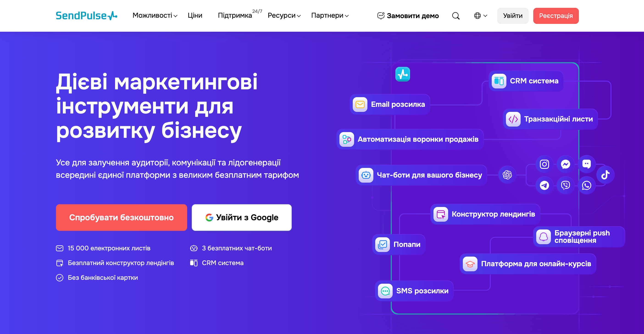
Task: Select the ChatGPT icon
Action: 507,175
